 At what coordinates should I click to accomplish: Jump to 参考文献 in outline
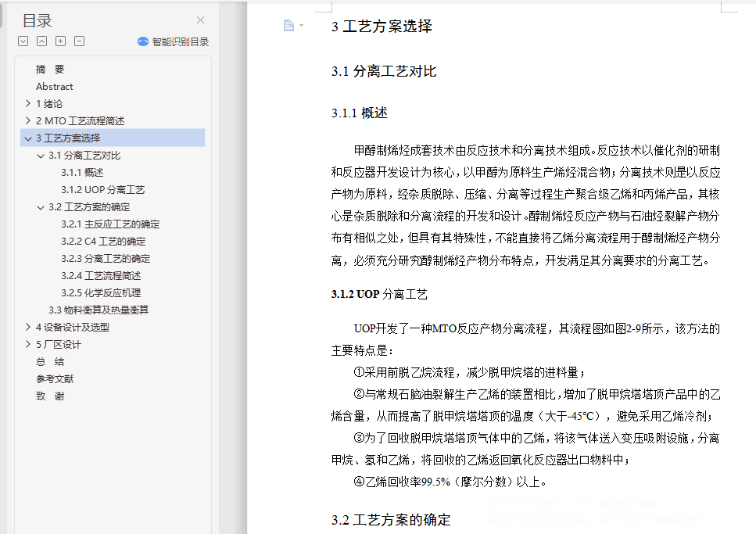pos(55,379)
